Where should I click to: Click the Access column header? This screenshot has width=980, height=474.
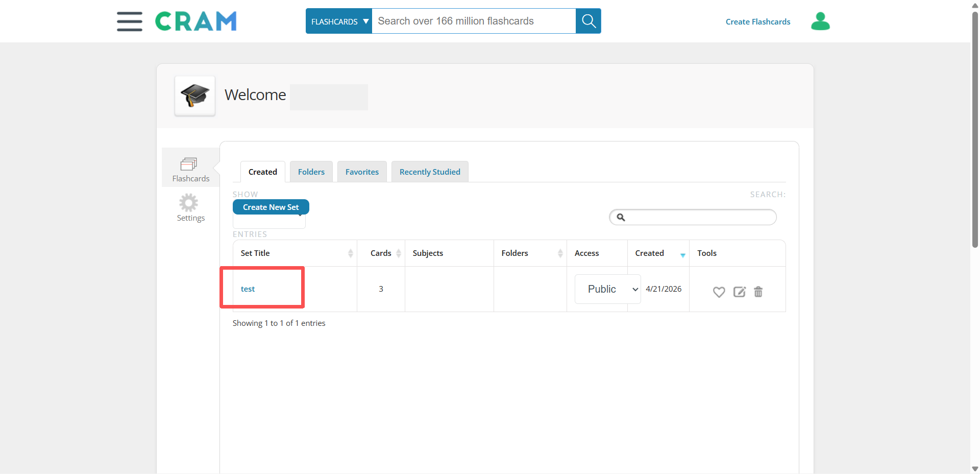point(597,253)
